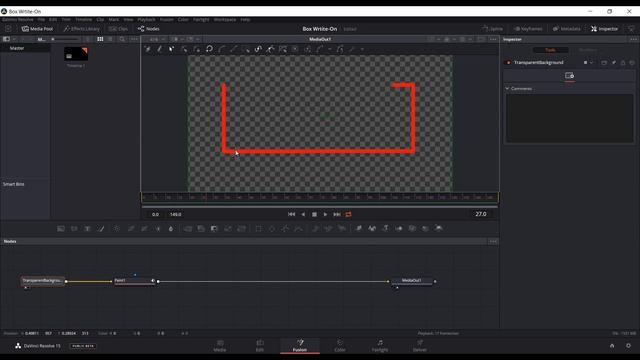
Task: Open the Fusion menu
Action: (x=167, y=20)
